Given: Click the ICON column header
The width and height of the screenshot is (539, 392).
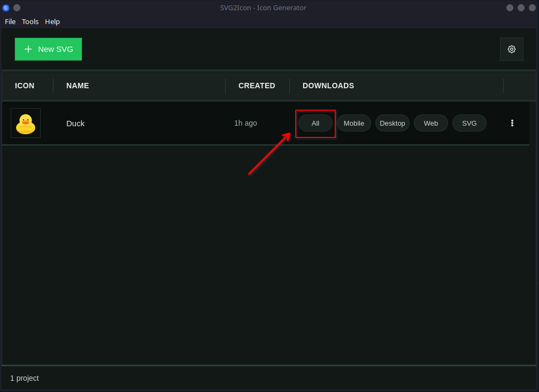Looking at the screenshot, I should coord(25,86).
